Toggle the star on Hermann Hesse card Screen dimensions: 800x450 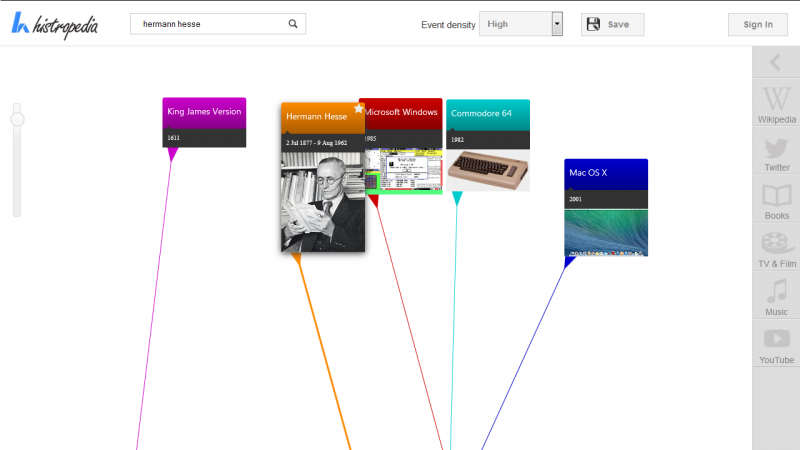[x=358, y=109]
